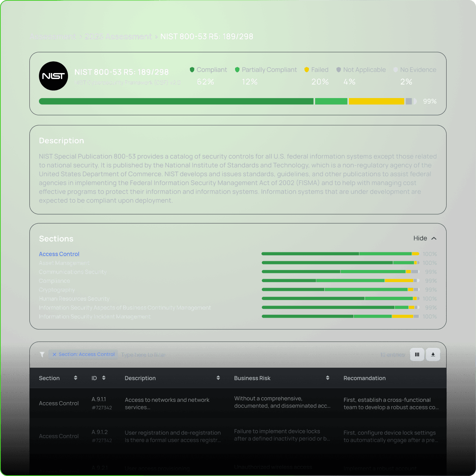Open the Access Control section link
The width and height of the screenshot is (476, 476).
click(x=59, y=254)
